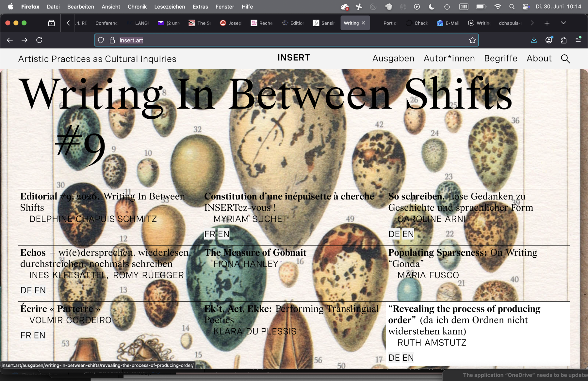Switch to the Sensin tab
The image size is (588, 381).
(x=324, y=23)
